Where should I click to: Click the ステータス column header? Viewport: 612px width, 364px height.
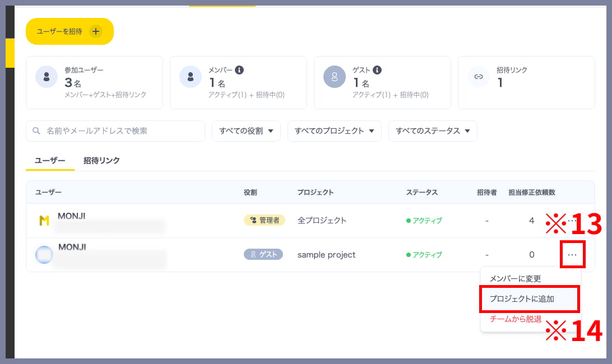point(422,192)
